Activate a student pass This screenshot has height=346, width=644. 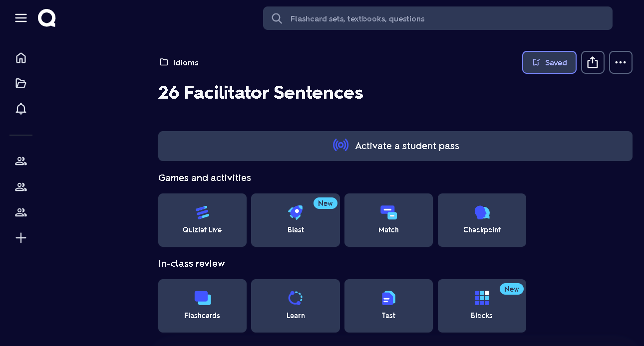click(x=395, y=146)
